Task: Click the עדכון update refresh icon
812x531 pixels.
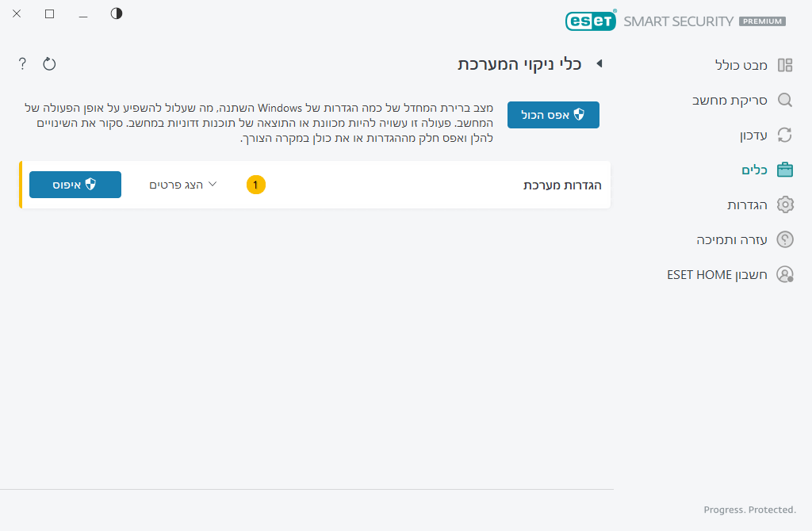Action: click(x=785, y=135)
